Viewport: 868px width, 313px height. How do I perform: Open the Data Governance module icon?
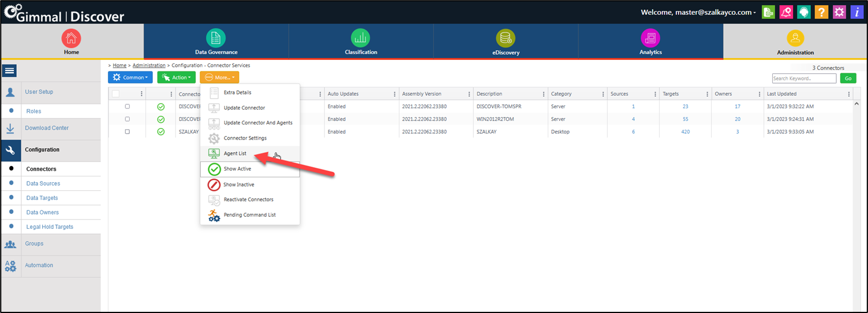pos(216,39)
